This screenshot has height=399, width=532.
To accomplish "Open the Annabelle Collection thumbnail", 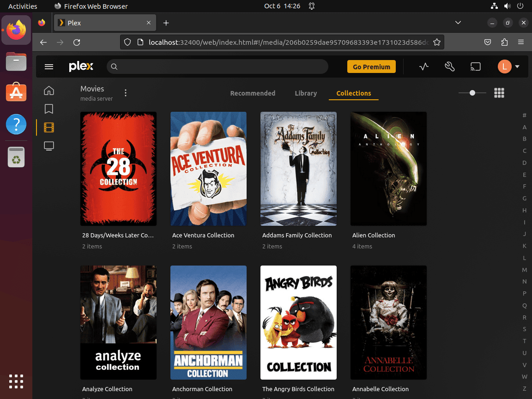I will click(388, 322).
